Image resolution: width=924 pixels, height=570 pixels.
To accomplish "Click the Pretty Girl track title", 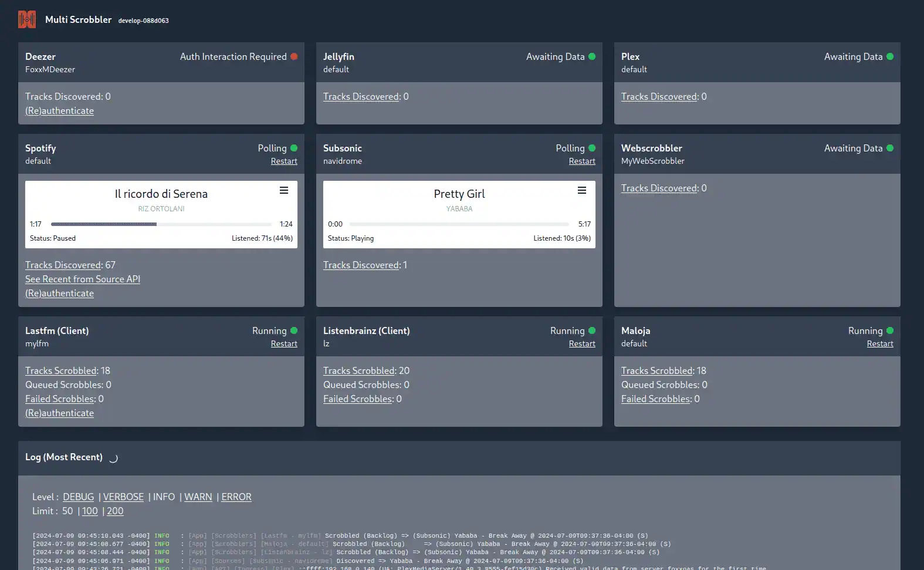I will (459, 194).
